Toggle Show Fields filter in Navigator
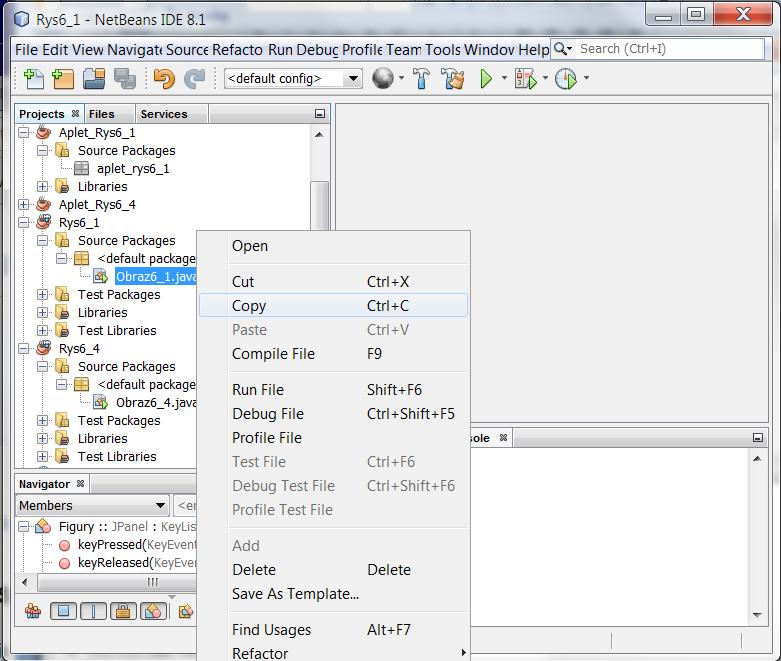The height and width of the screenshot is (661, 781). 63,610
